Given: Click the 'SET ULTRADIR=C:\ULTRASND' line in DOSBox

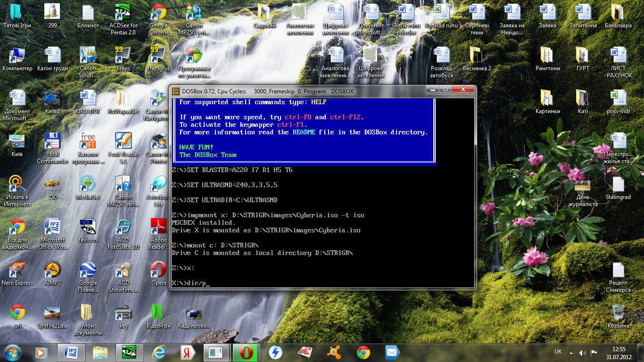Looking at the screenshot, I should (x=224, y=200).
